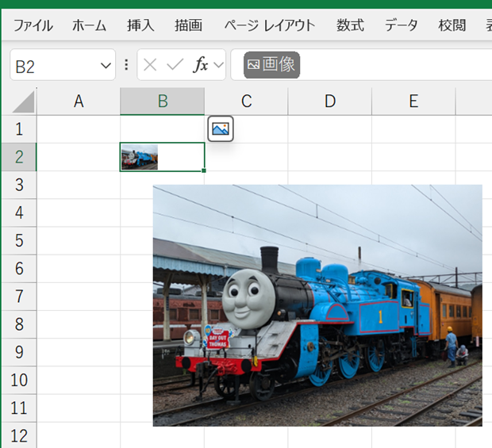Click the three-dot handle beside Name Box
Image resolution: width=492 pixels, height=448 pixels.
126,65
